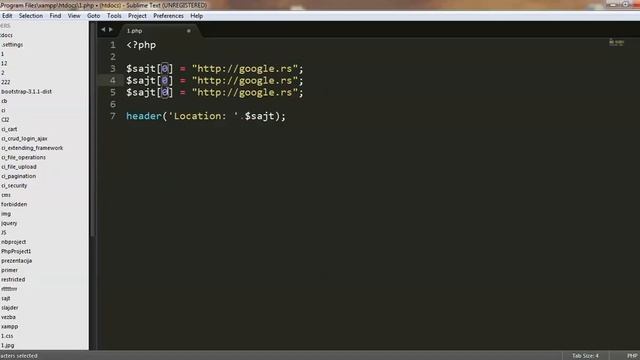Close the 1.php tab
640x360 pixels.
pyautogui.click(x=189, y=31)
